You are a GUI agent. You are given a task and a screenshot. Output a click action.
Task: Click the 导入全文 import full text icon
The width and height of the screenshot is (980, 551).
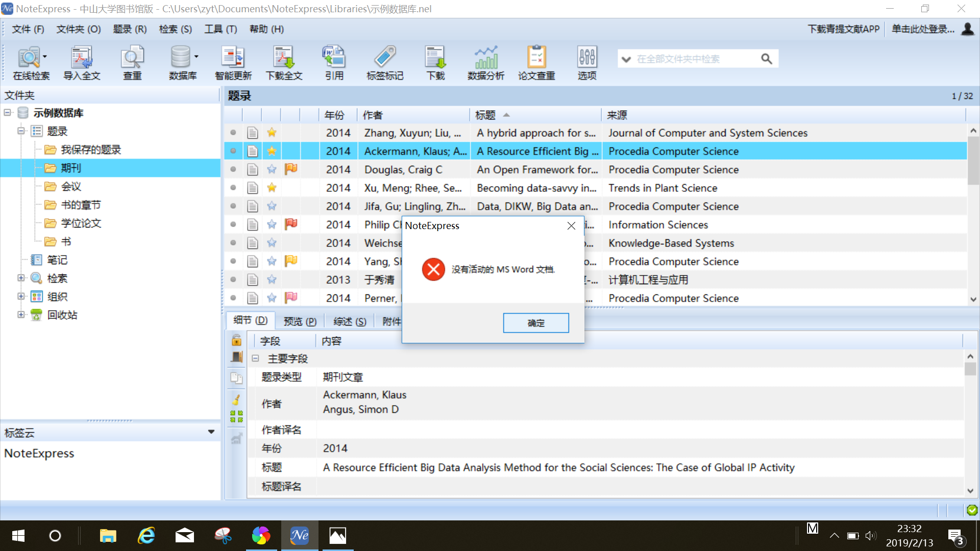pos(82,63)
